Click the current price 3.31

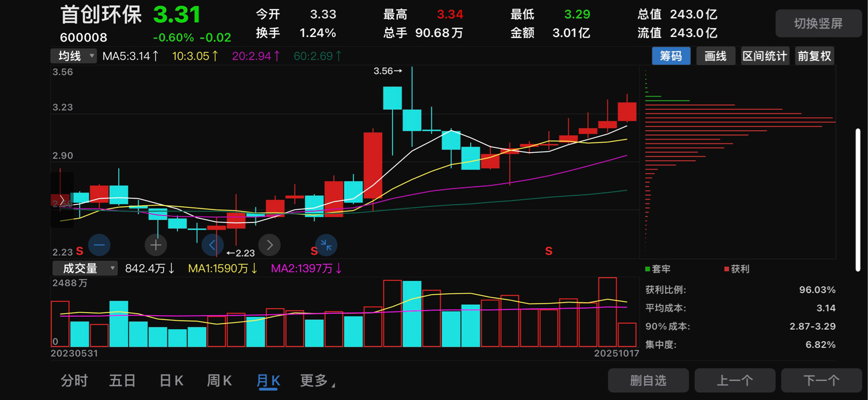(x=177, y=15)
